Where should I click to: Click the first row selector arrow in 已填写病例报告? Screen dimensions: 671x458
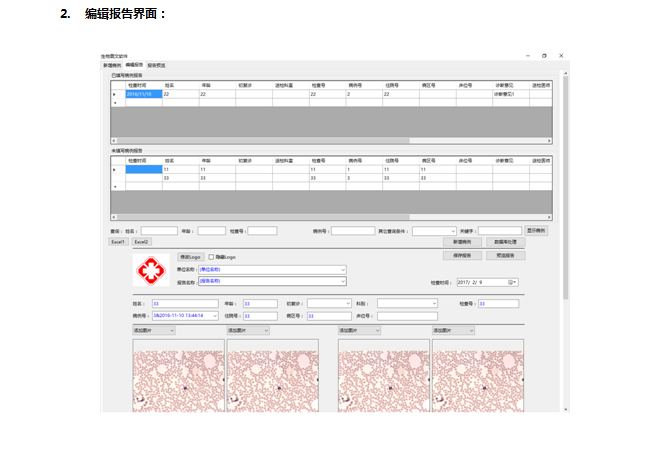coord(115,93)
